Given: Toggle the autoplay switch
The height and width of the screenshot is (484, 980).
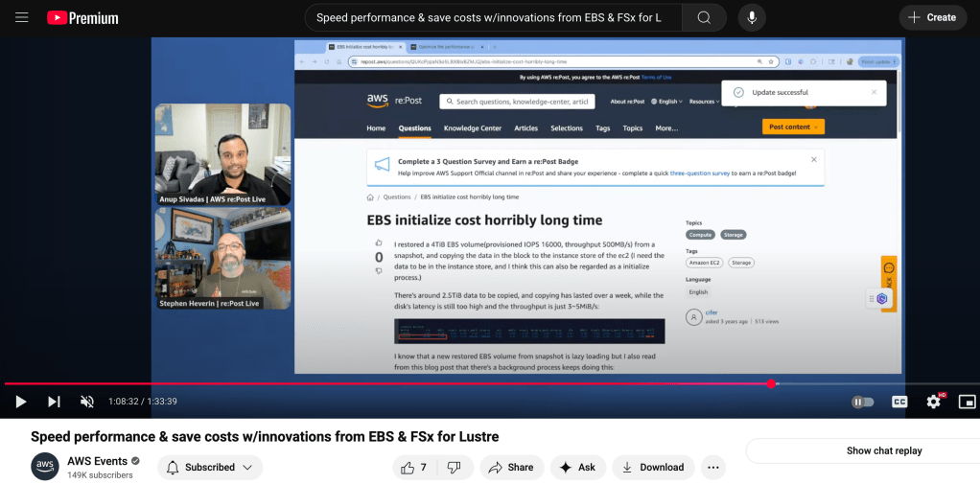Looking at the screenshot, I should point(862,402).
